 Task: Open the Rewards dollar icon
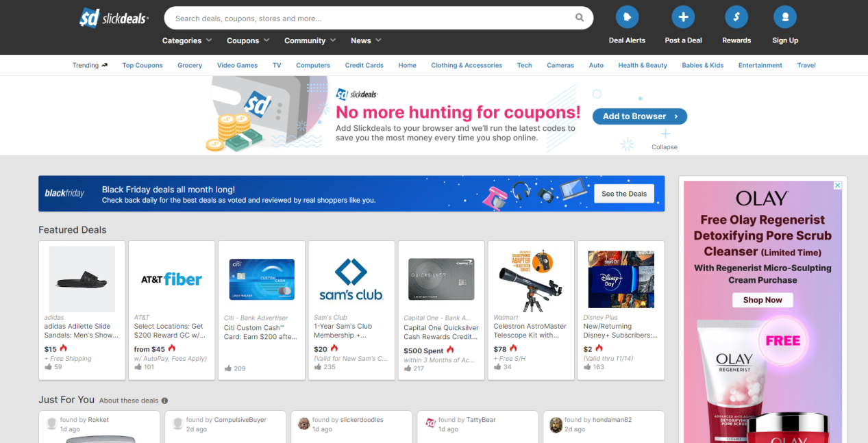736,17
